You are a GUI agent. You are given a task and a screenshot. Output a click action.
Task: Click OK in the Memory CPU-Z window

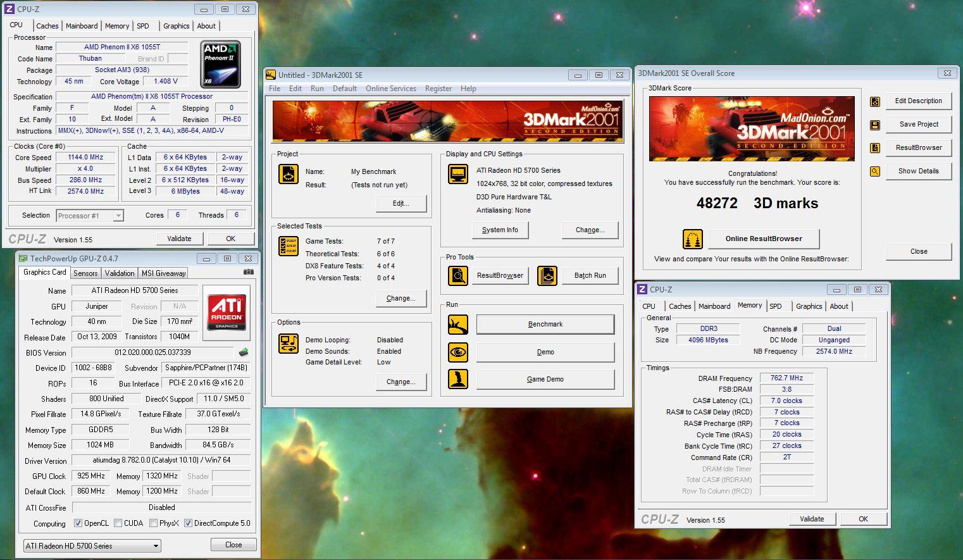click(863, 519)
